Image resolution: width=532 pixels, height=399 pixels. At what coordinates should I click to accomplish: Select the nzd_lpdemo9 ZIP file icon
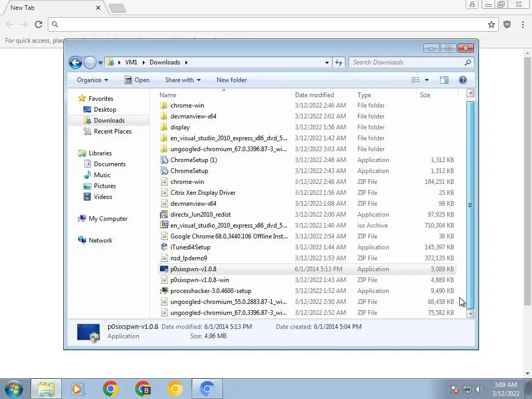(164, 258)
